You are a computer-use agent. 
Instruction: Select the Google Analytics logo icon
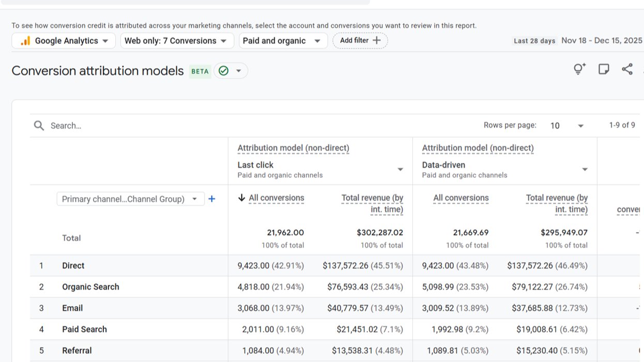(25, 40)
